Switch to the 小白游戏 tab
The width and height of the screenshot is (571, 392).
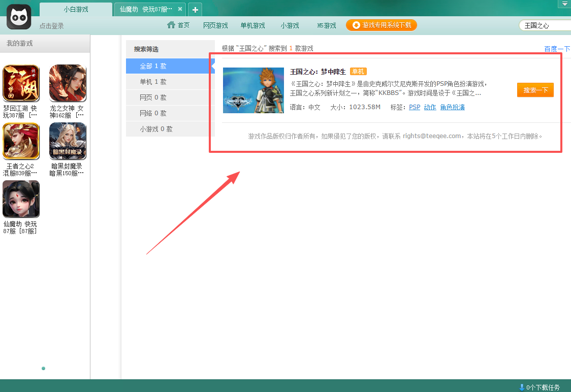click(76, 9)
